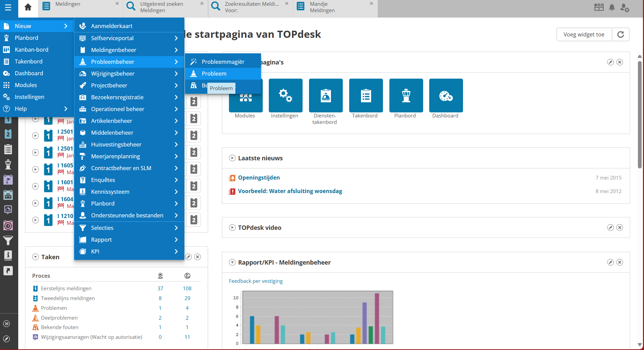Image resolution: width=644 pixels, height=350 pixels.
Task: Open the Diensten-takenbord tile
Action: point(326,96)
